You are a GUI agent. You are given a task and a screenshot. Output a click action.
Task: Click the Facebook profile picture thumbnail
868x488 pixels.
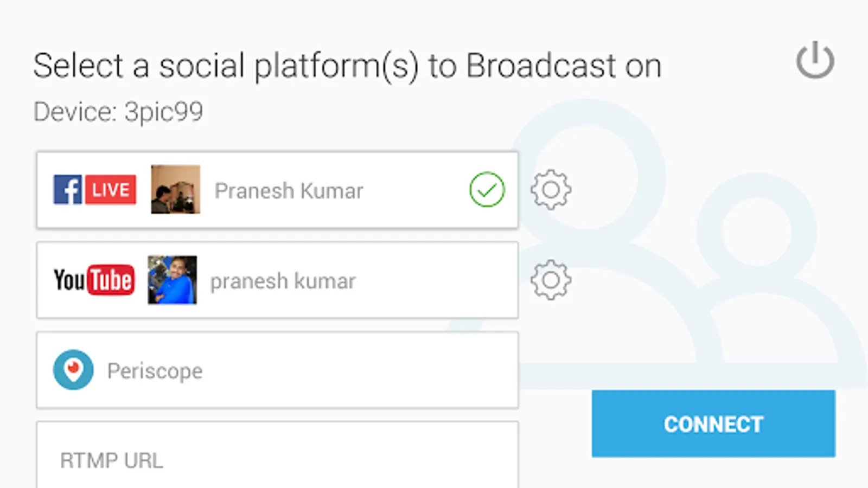coord(175,190)
